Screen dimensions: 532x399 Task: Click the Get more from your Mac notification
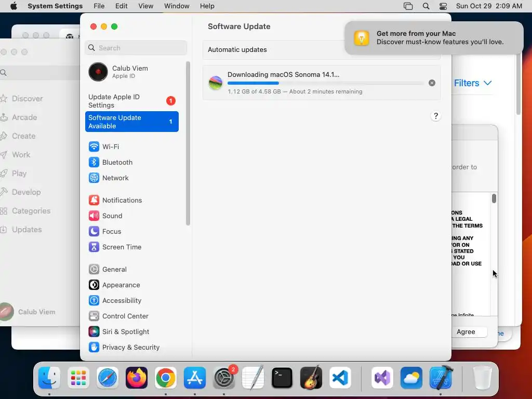coord(434,37)
